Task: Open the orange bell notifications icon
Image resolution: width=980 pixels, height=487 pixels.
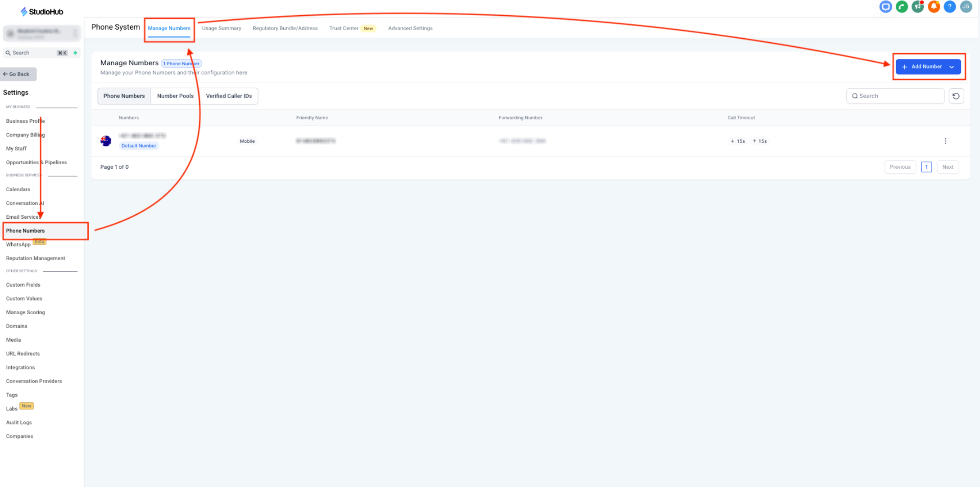Action: (934, 7)
